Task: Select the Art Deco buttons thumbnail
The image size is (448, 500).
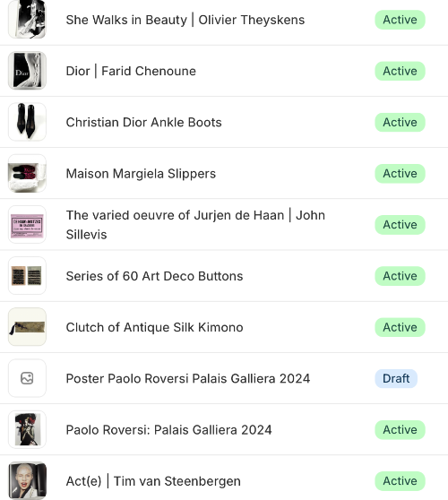Action: (x=27, y=276)
